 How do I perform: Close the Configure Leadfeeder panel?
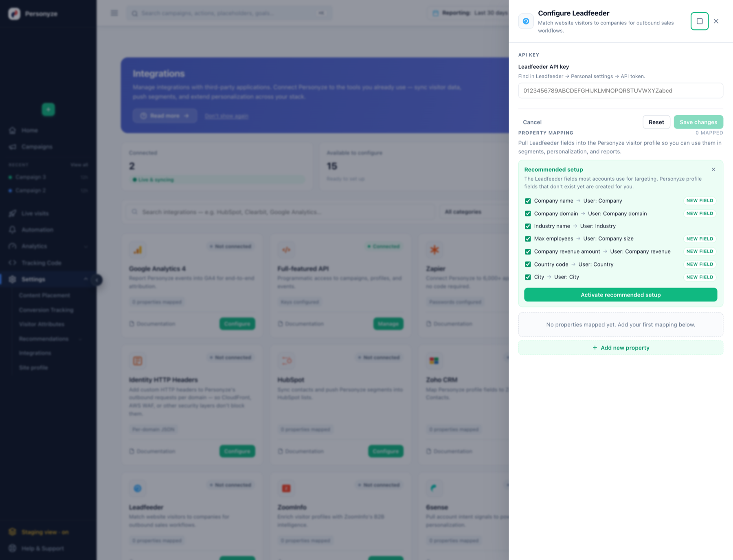[716, 21]
